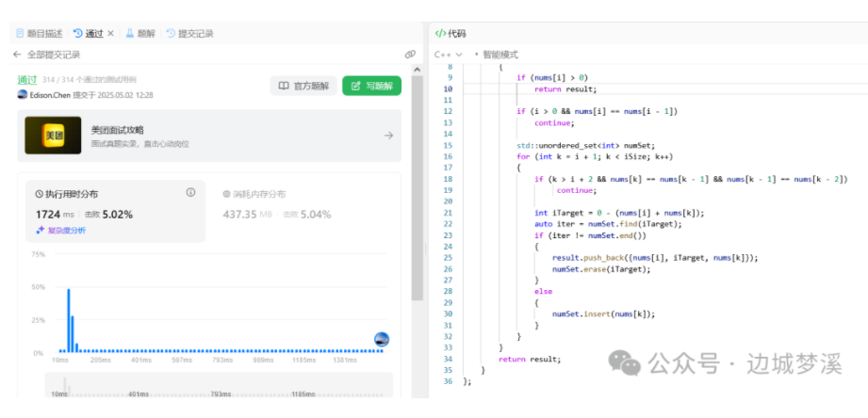Click the tallest bar in runtime chart
868x418 pixels.
click(x=69, y=320)
